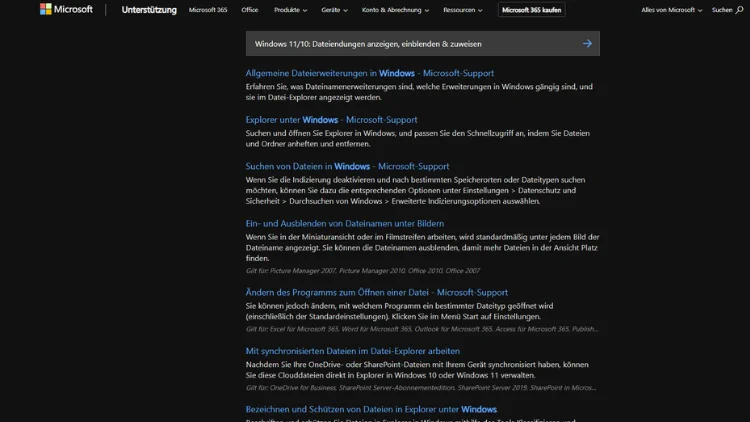Click the 'Gilt für: Excel für Microsoft 365' text
This screenshot has width=750, height=422.
(x=422, y=329)
